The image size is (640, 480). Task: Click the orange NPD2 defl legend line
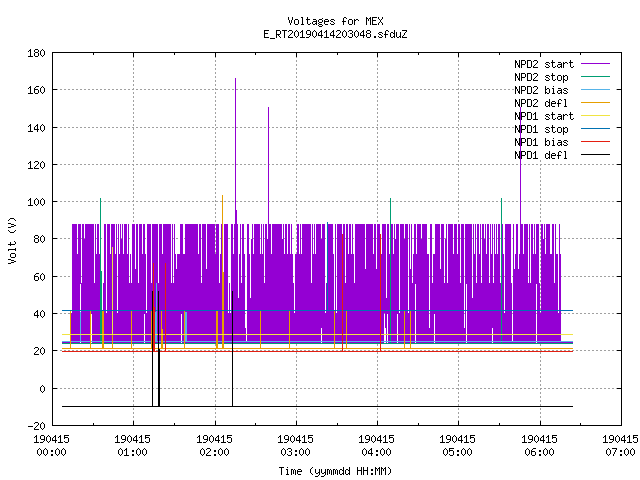pos(595,103)
